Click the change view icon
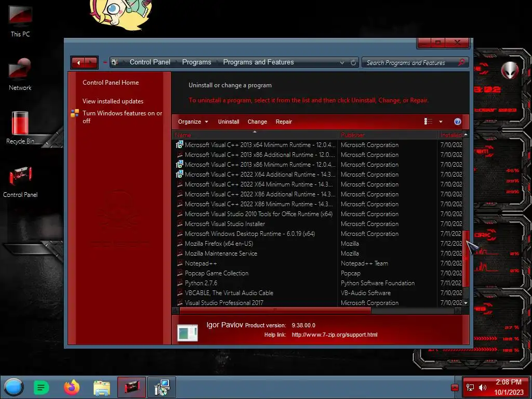This screenshot has height=399, width=532. click(x=428, y=122)
